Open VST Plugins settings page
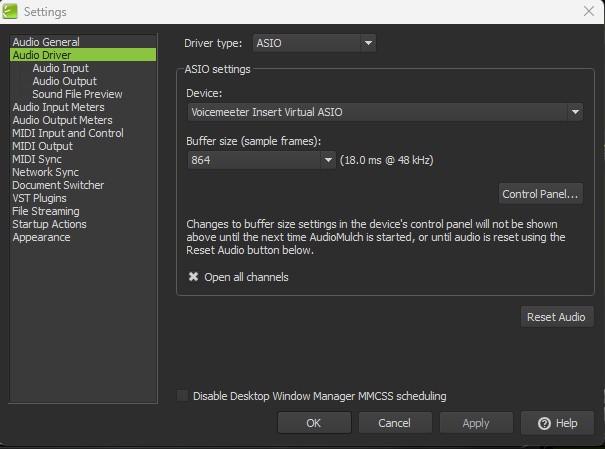The width and height of the screenshot is (605, 449). pos(39,198)
